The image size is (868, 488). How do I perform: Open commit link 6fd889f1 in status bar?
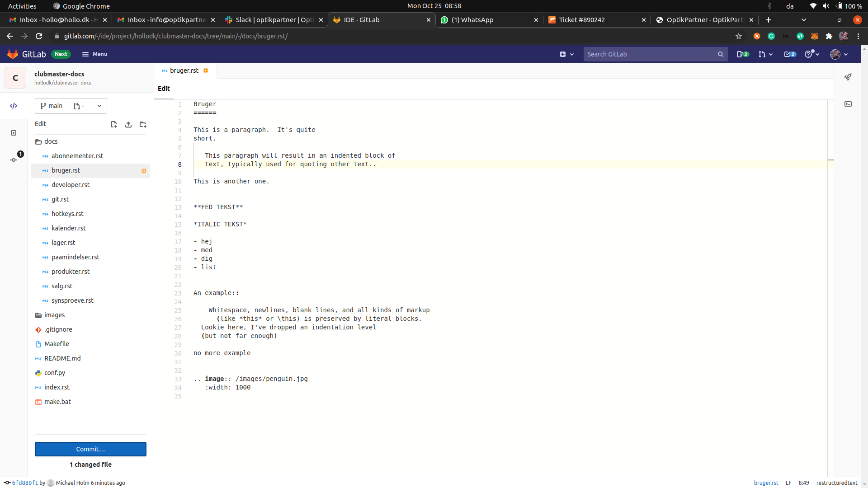(x=25, y=483)
